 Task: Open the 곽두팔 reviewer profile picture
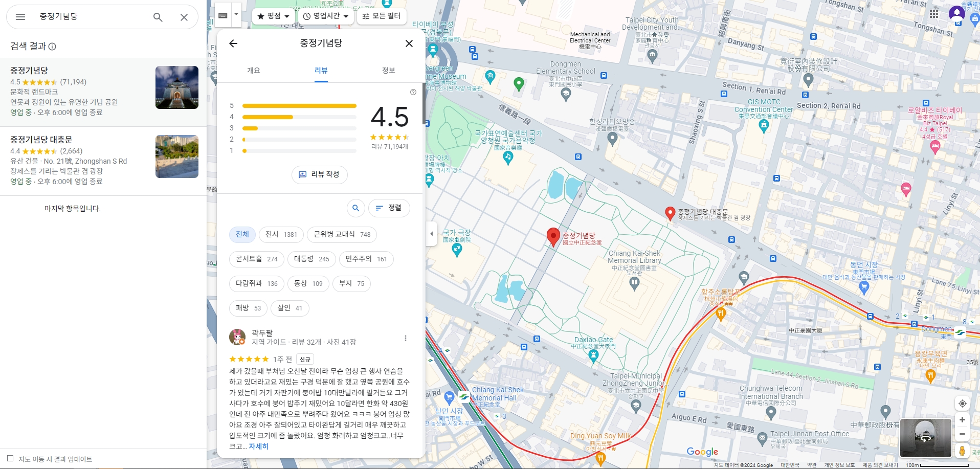click(x=237, y=337)
